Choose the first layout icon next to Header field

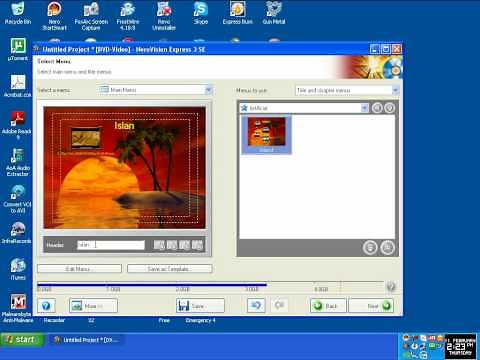tap(159, 245)
